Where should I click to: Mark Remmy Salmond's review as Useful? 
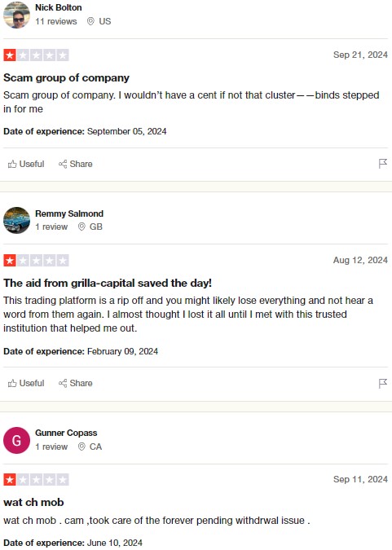26,383
